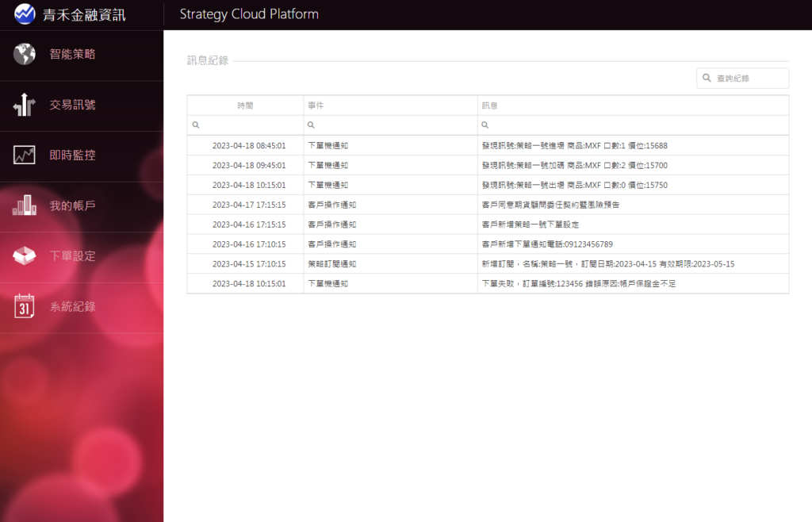Click the 時間 column filter input
This screenshot has width=812, height=522.
coord(245,125)
